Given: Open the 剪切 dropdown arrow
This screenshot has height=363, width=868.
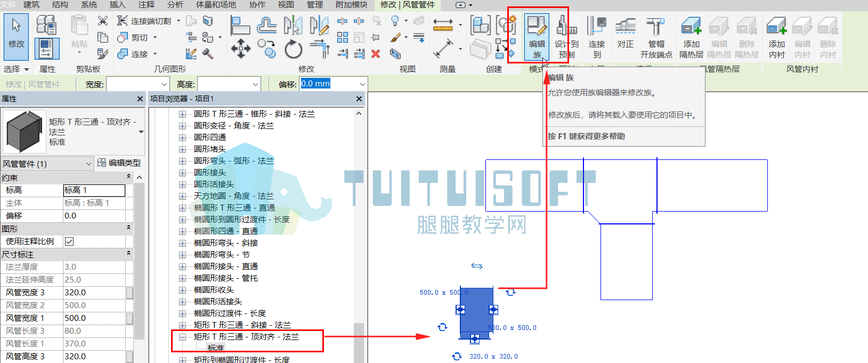Looking at the screenshot, I should pyautogui.click(x=155, y=37).
